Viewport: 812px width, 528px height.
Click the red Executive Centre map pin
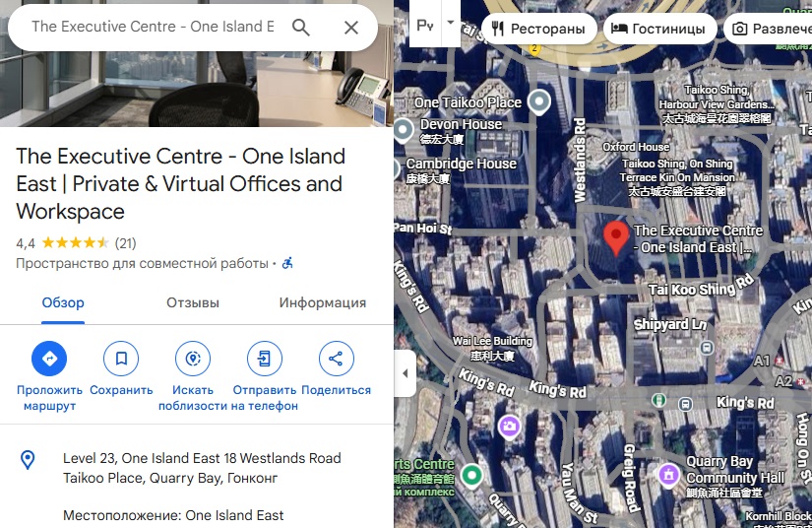click(616, 237)
